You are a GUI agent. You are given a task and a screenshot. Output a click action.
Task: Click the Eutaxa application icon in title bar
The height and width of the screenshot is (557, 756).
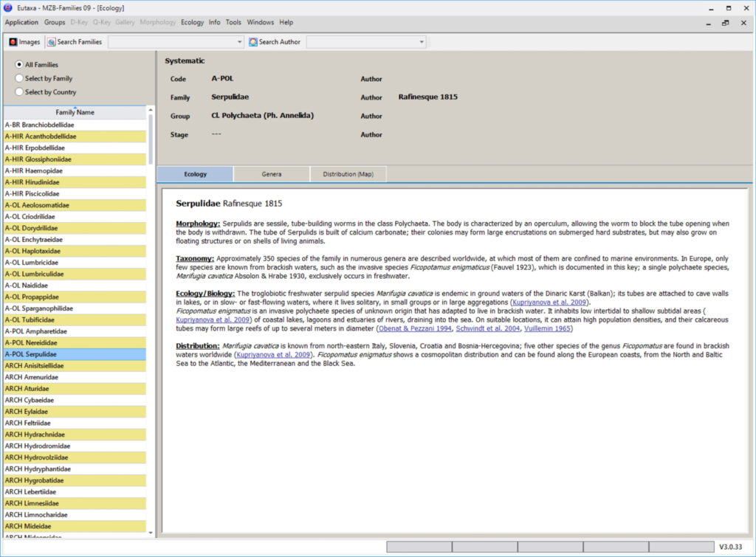click(7, 7)
